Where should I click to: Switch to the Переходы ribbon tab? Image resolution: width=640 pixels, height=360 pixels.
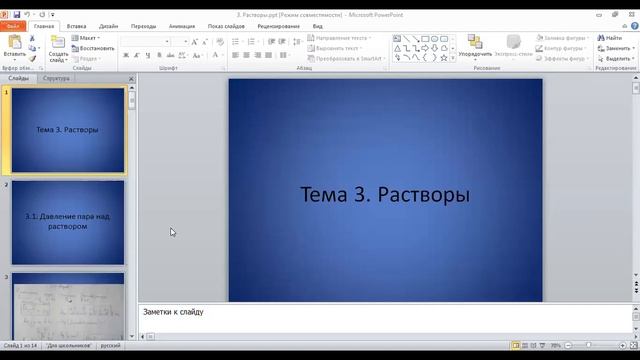pyautogui.click(x=143, y=26)
